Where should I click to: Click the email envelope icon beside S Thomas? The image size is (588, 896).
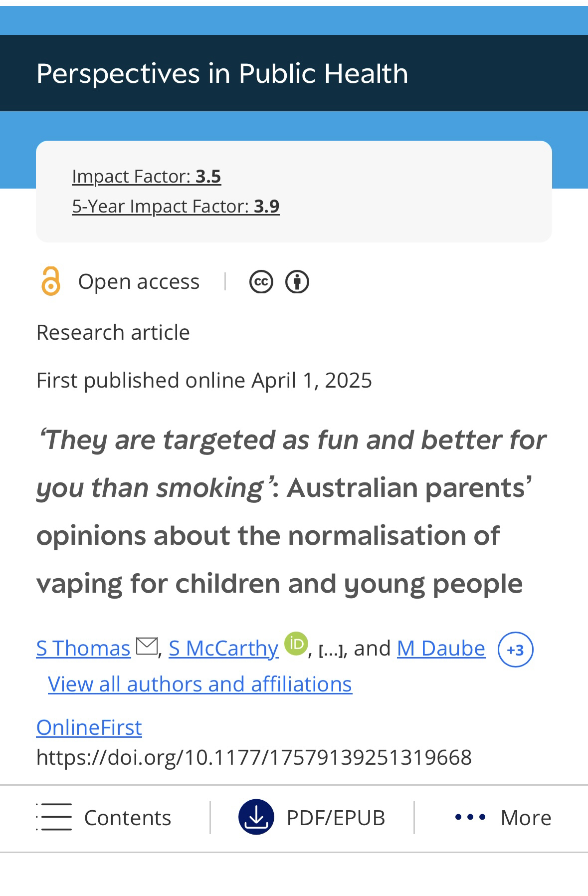pyautogui.click(x=147, y=646)
